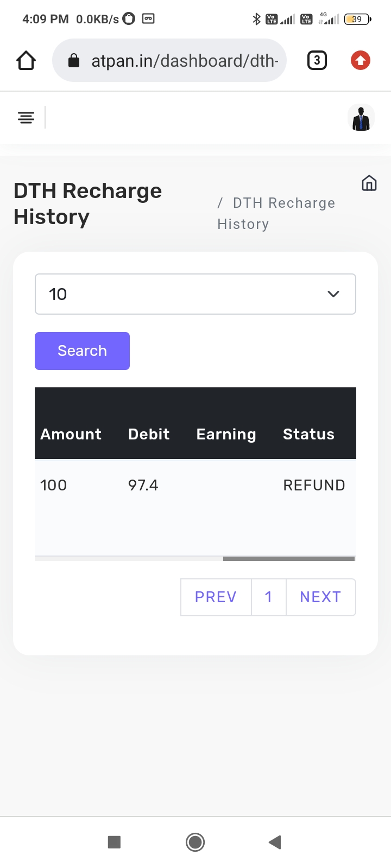Click the dropdown chevron arrow
This screenshot has height=868, width=391.
[x=333, y=294]
